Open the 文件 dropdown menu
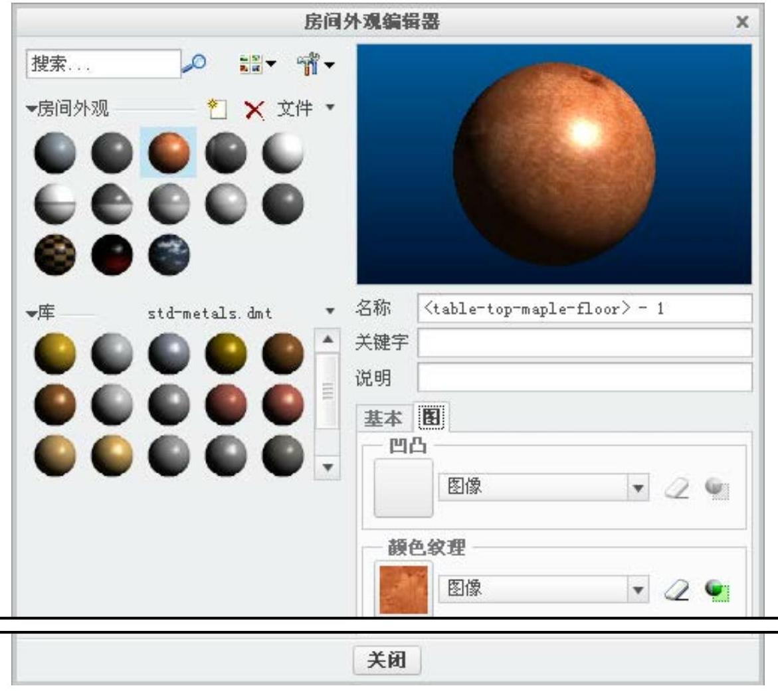778x700 pixels. (x=306, y=109)
